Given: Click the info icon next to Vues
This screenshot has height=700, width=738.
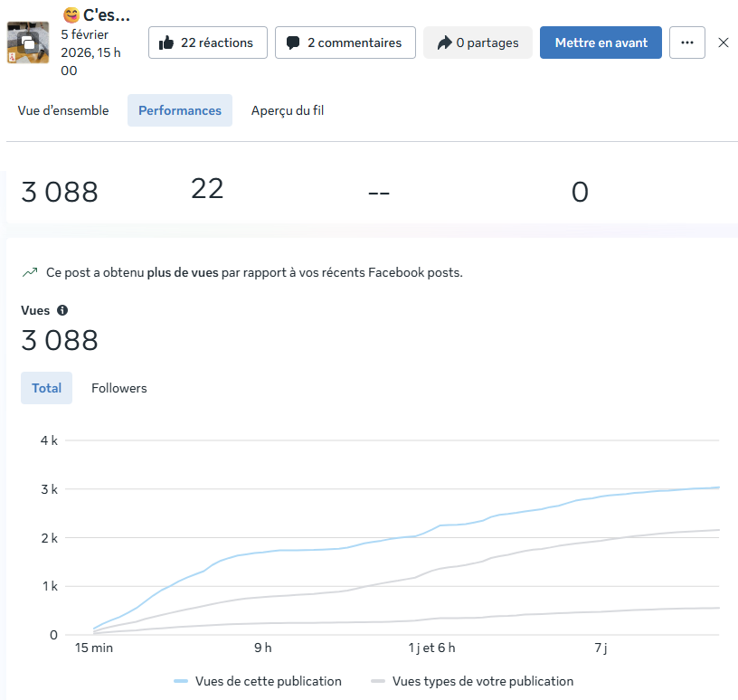Looking at the screenshot, I should click(x=62, y=310).
